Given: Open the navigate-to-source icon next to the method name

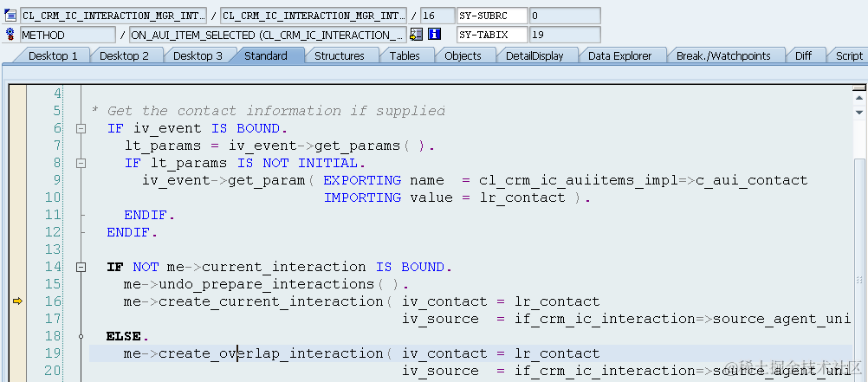Looking at the screenshot, I should (x=416, y=35).
